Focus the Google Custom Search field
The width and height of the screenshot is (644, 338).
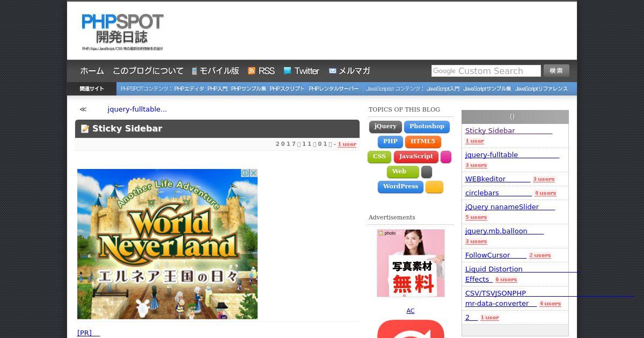coord(486,71)
